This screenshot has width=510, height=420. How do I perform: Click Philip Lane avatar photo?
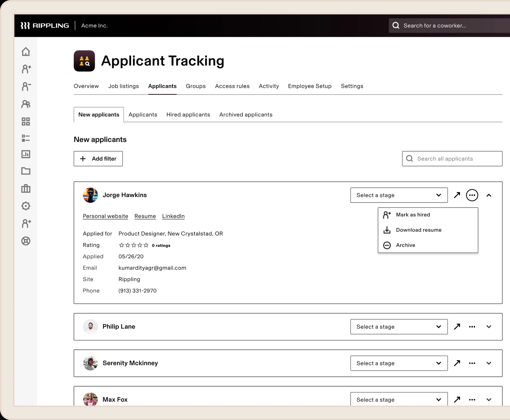(x=90, y=327)
